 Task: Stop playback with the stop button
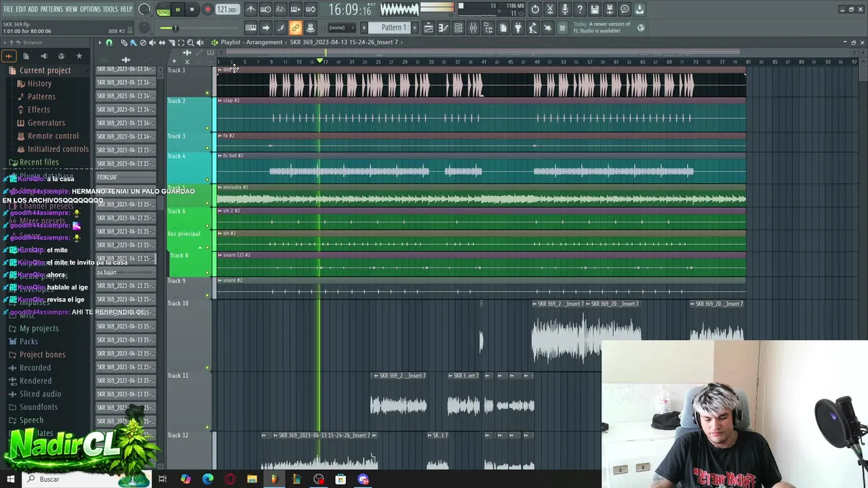192,9
